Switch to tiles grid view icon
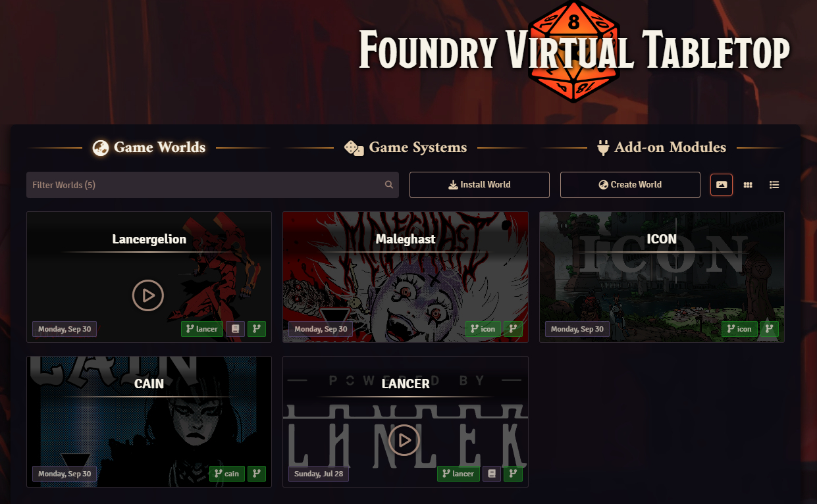The height and width of the screenshot is (504, 817). tap(748, 185)
